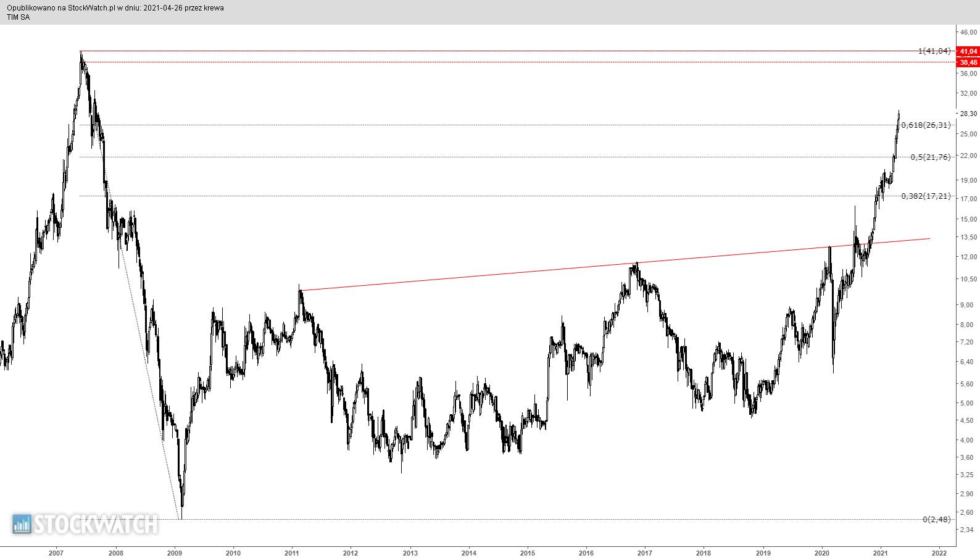
Task: Click the 2008 year axis label
Action: click(x=115, y=553)
